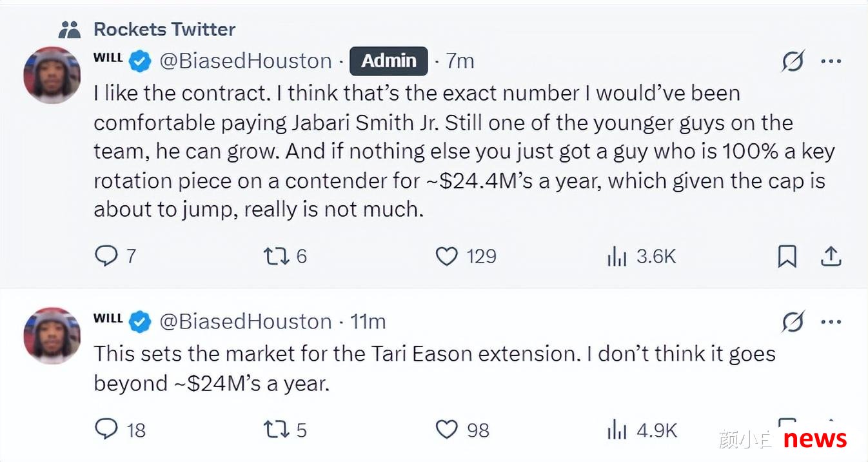The width and height of the screenshot is (868, 462).
Task: Open @BiasedHouston handle on second tweet
Action: [245, 321]
